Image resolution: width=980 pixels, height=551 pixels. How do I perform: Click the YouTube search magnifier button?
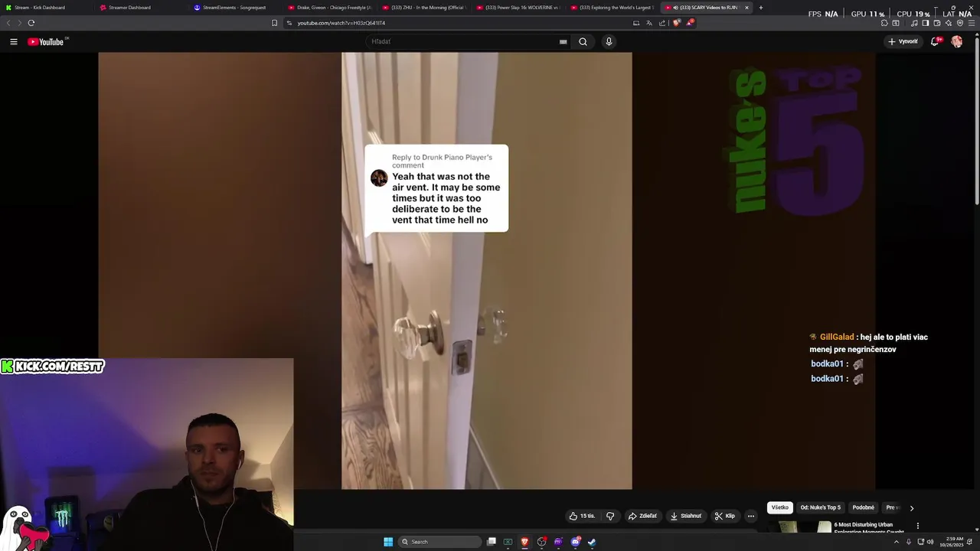[583, 42]
